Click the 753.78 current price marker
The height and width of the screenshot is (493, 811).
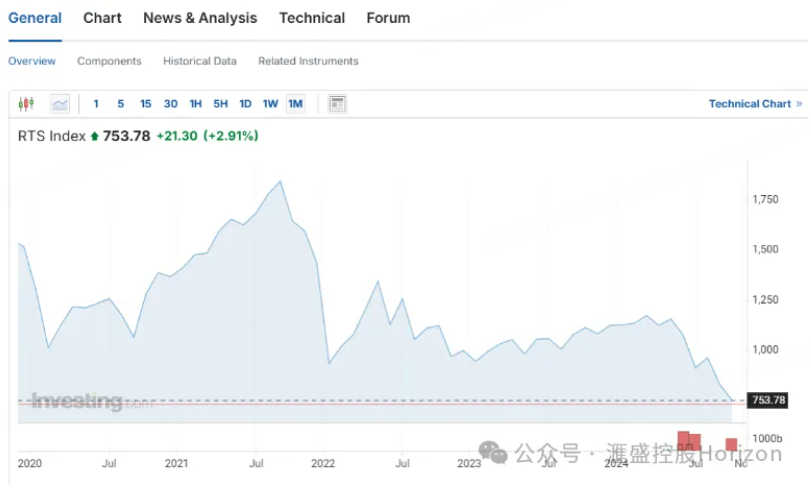coord(768,400)
